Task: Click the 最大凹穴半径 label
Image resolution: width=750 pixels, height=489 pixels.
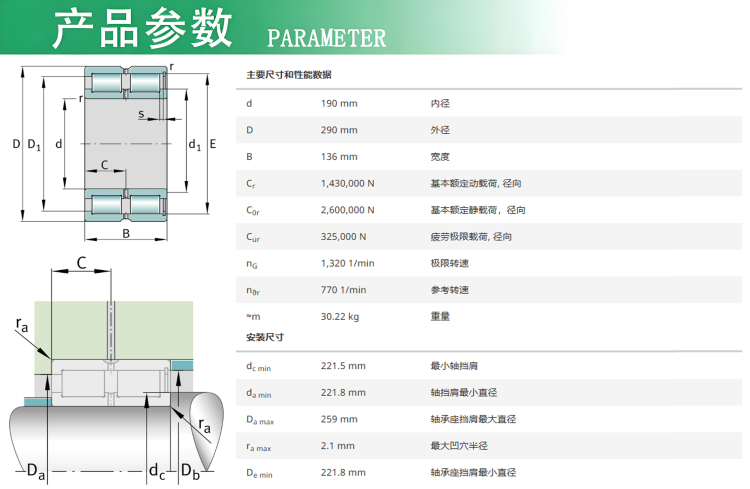Action: click(x=459, y=446)
